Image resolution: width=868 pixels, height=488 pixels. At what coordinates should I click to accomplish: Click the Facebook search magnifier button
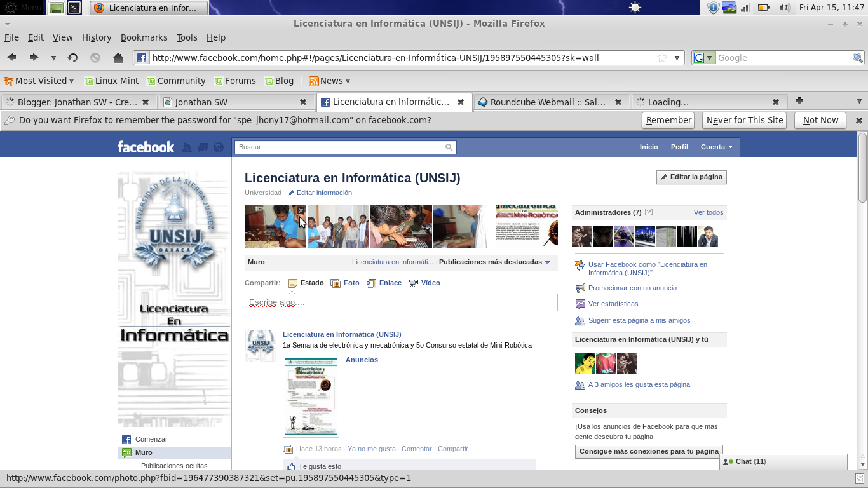click(449, 147)
